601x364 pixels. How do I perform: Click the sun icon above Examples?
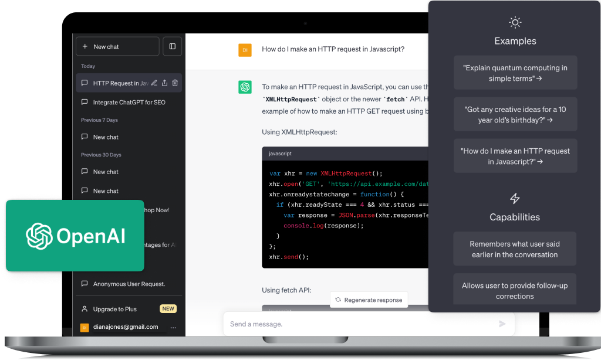[x=515, y=23]
